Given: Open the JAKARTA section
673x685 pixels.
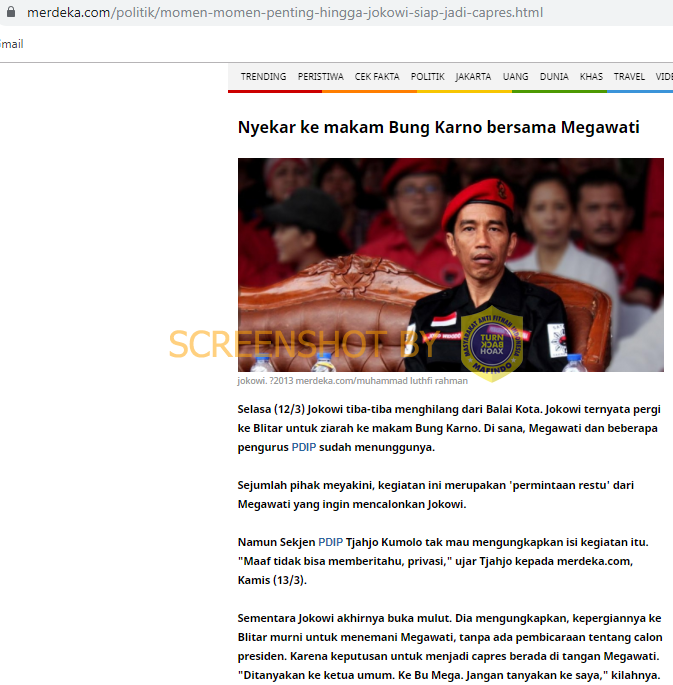Looking at the screenshot, I should [473, 77].
